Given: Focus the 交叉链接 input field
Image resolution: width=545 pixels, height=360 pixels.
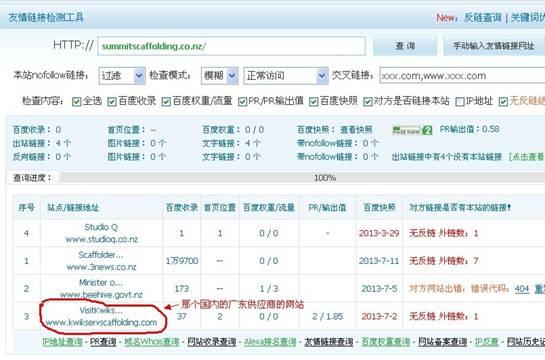Looking at the screenshot, I should pos(462,75).
